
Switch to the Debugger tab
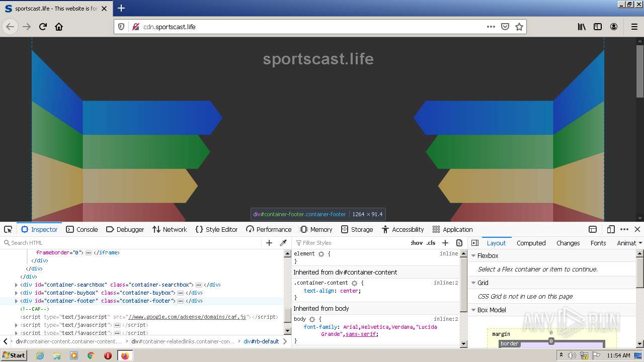(125, 229)
